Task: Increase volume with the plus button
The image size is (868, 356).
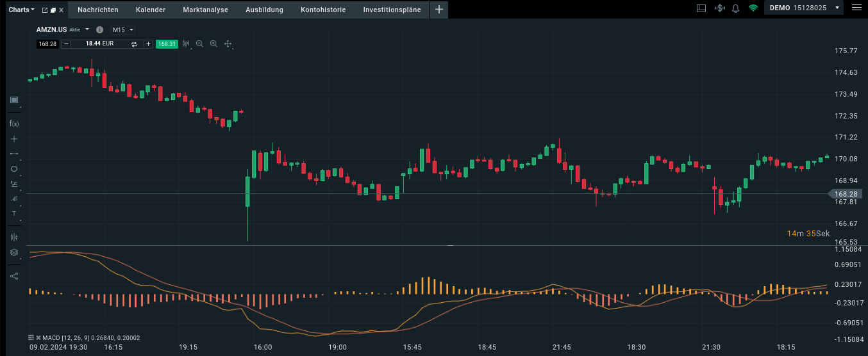Action: 148,44
